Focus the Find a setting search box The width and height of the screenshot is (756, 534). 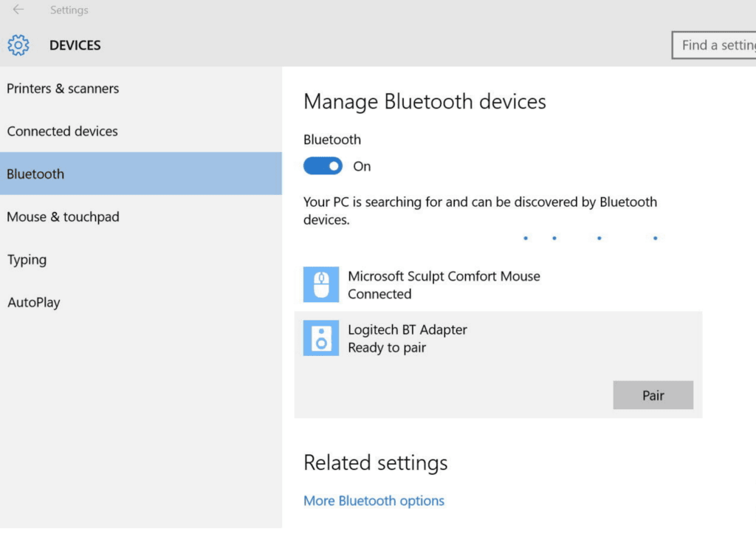(x=715, y=45)
